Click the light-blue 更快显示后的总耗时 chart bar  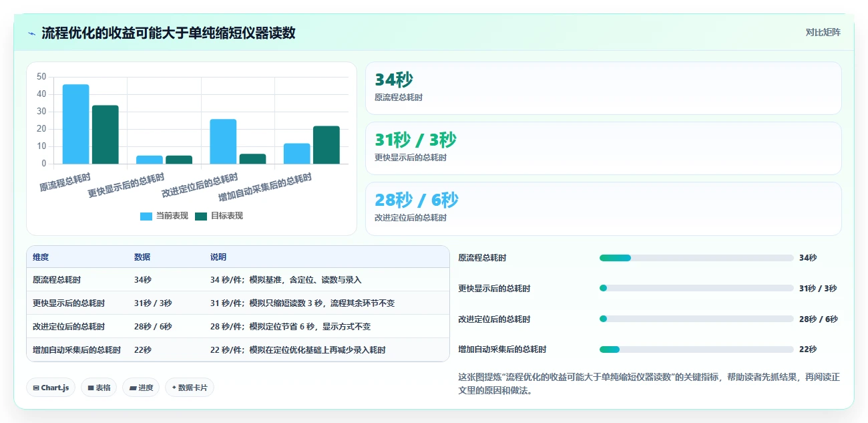(x=150, y=160)
